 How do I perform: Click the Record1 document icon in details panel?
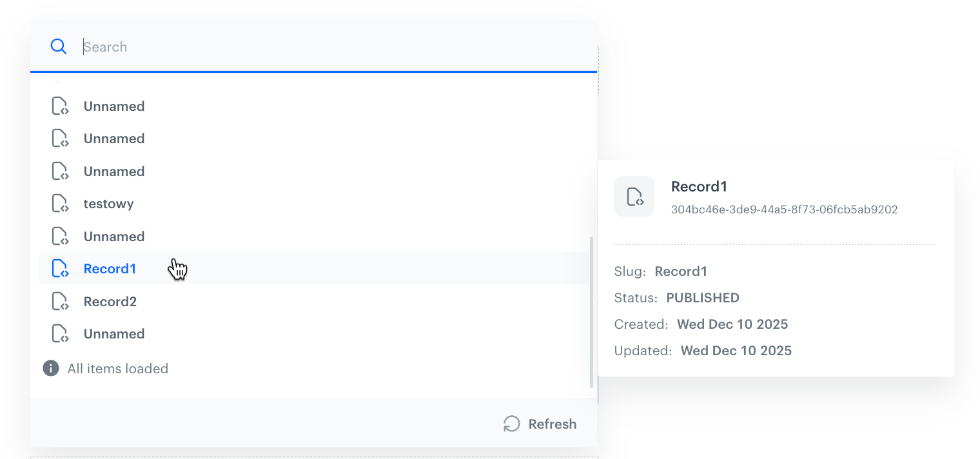coord(634,196)
